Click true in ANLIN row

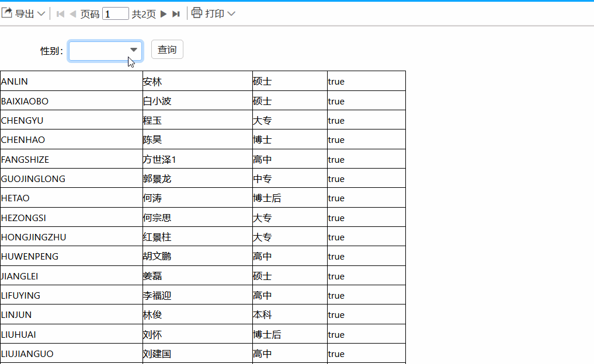pos(336,81)
